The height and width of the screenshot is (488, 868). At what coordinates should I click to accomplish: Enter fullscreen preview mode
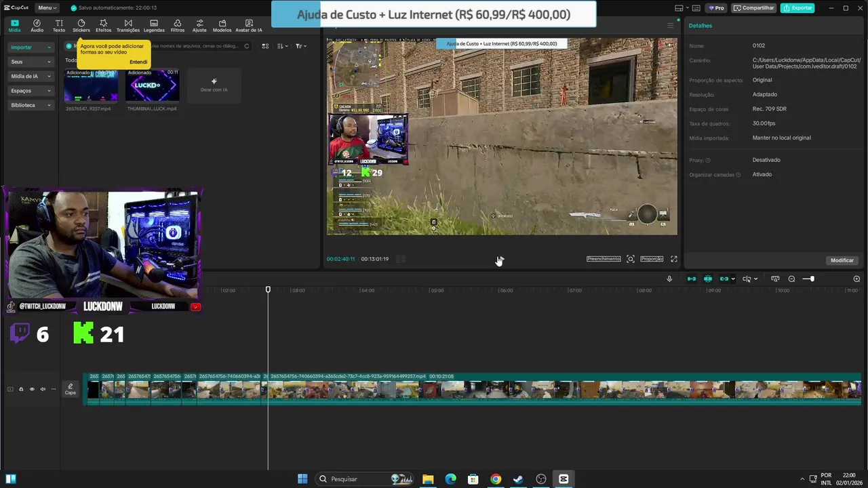point(674,259)
